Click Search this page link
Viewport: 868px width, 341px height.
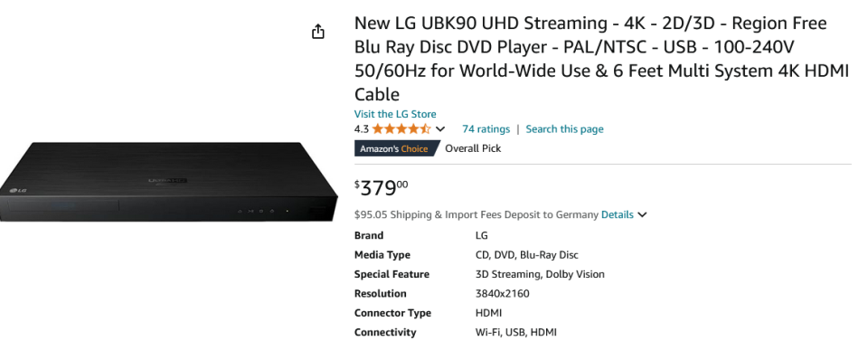coord(564,129)
